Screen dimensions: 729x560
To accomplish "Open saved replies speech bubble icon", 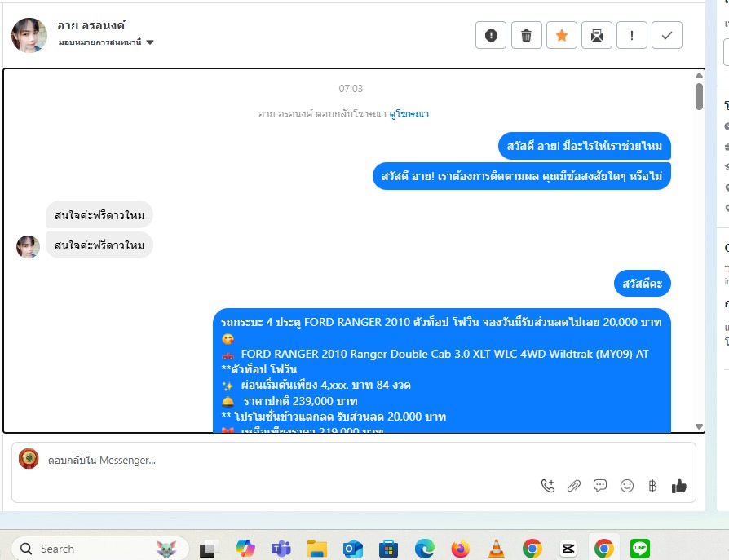I will (x=599, y=486).
